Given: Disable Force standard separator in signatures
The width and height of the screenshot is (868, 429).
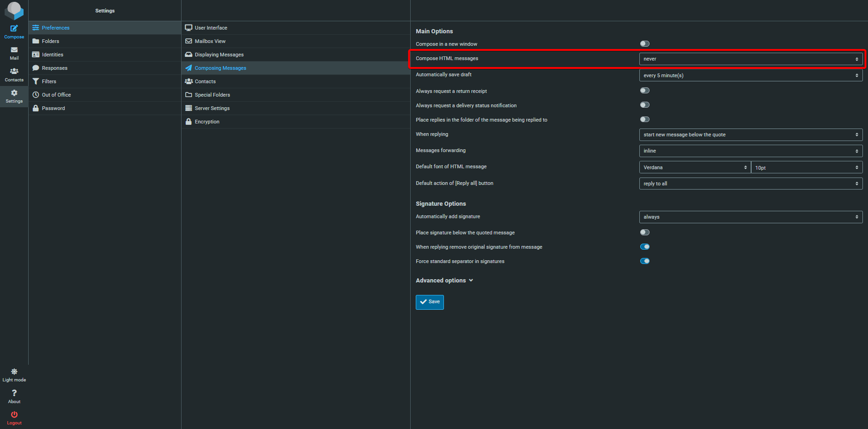Looking at the screenshot, I should pyautogui.click(x=644, y=261).
